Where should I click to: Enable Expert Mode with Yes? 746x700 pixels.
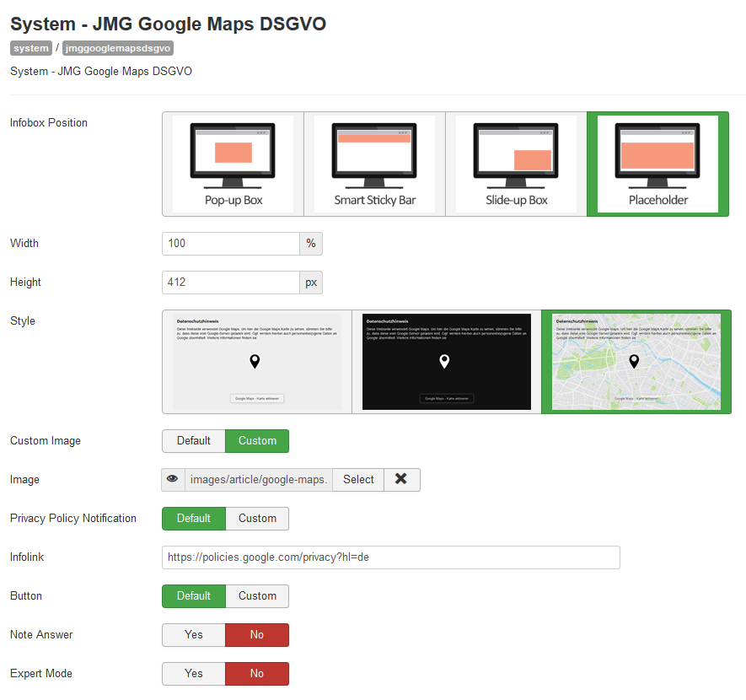click(194, 673)
